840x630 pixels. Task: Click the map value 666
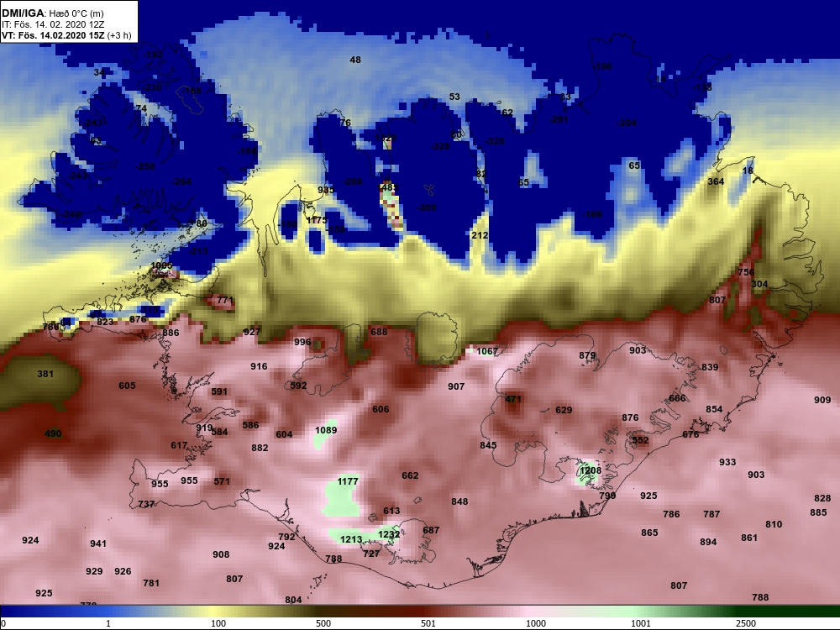(677, 398)
